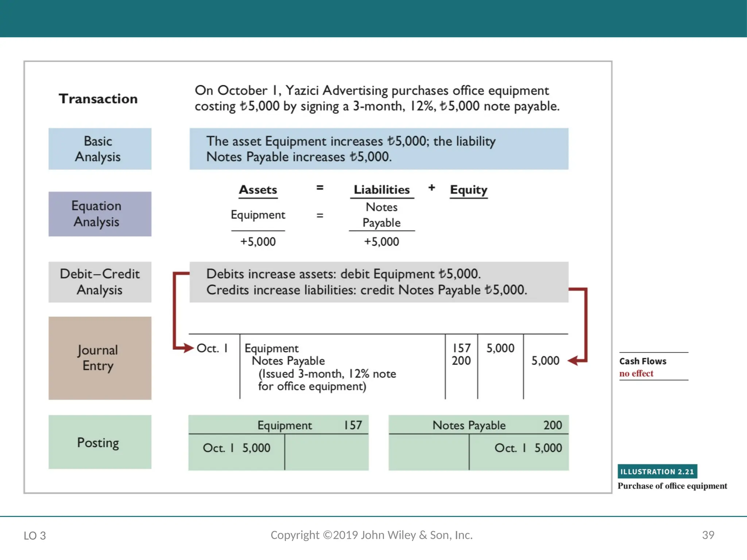Click the Equipment journal entry line
This screenshot has width=747, height=560.
(271, 348)
